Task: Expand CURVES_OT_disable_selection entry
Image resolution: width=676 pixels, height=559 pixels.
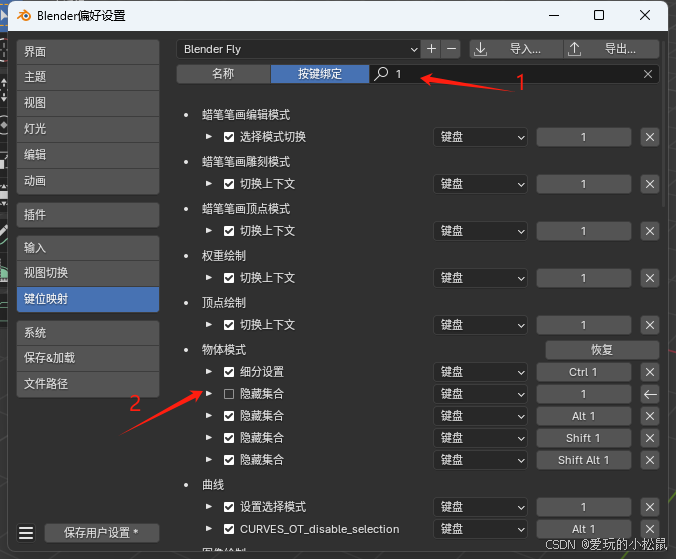Action: (209, 528)
